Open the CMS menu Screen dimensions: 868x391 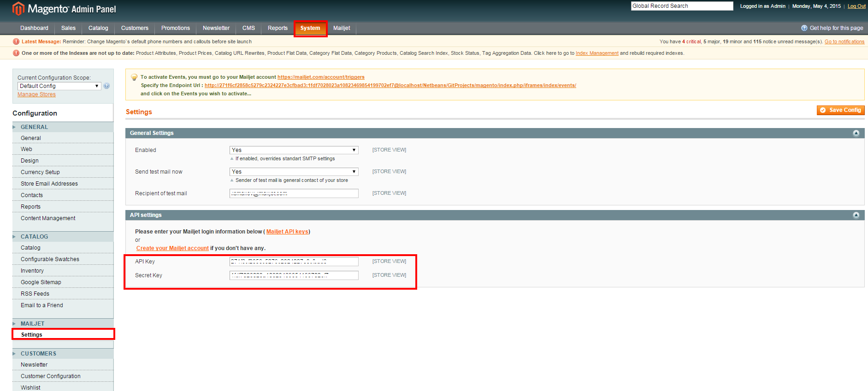[248, 28]
